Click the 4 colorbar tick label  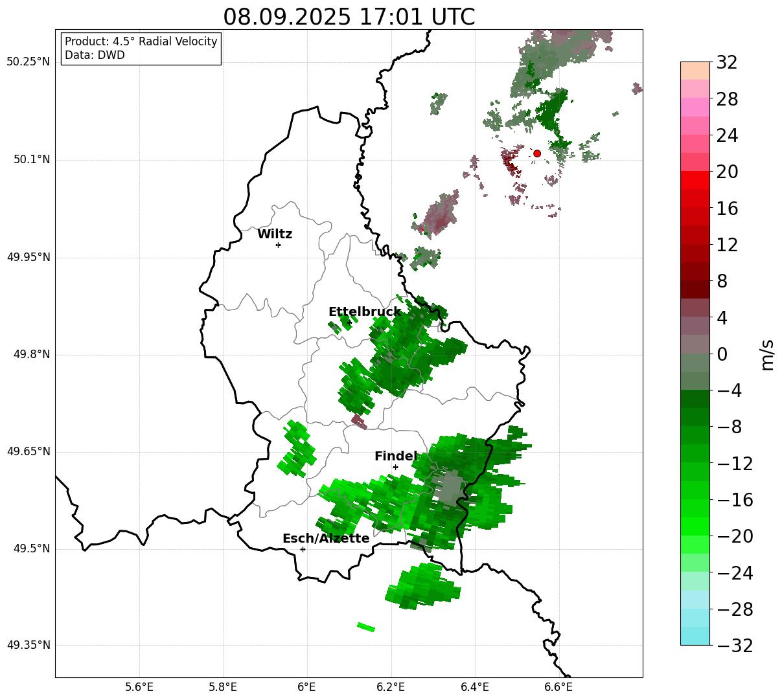pyautogui.click(x=722, y=318)
